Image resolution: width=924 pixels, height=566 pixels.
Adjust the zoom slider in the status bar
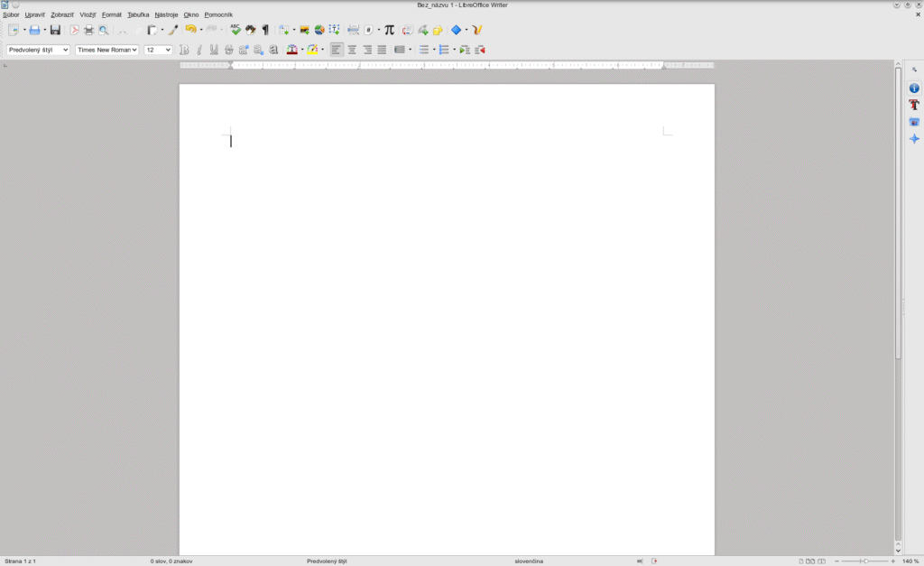[865, 561]
